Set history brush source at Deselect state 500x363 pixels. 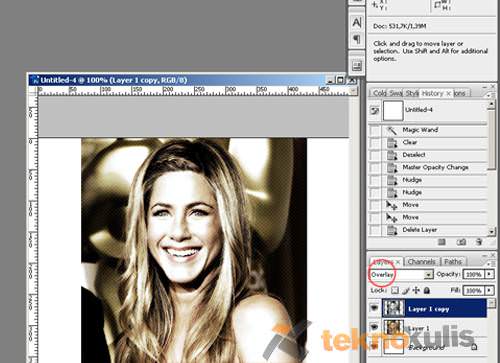point(375,155)
